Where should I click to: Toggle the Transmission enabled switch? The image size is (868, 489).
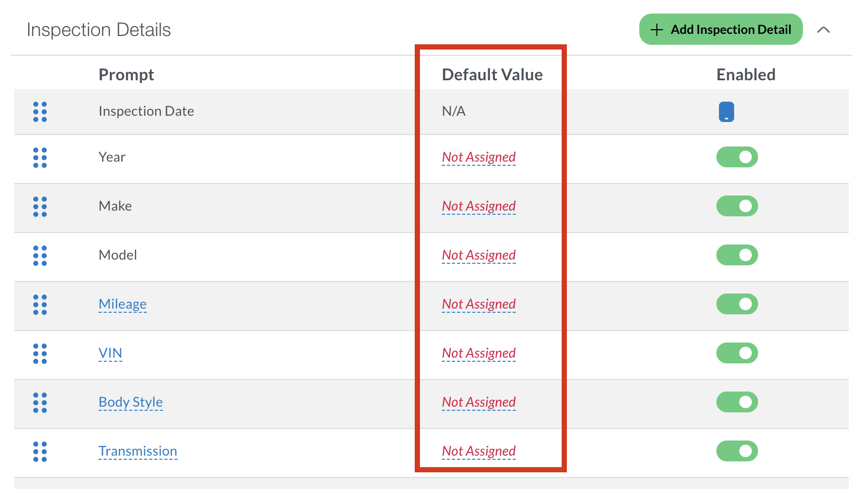click(x=737, y=451)
